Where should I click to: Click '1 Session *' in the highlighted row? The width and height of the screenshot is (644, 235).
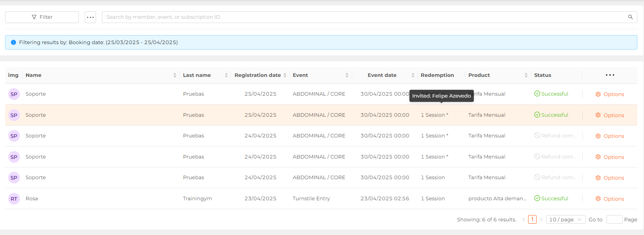(x=434, y=115)
